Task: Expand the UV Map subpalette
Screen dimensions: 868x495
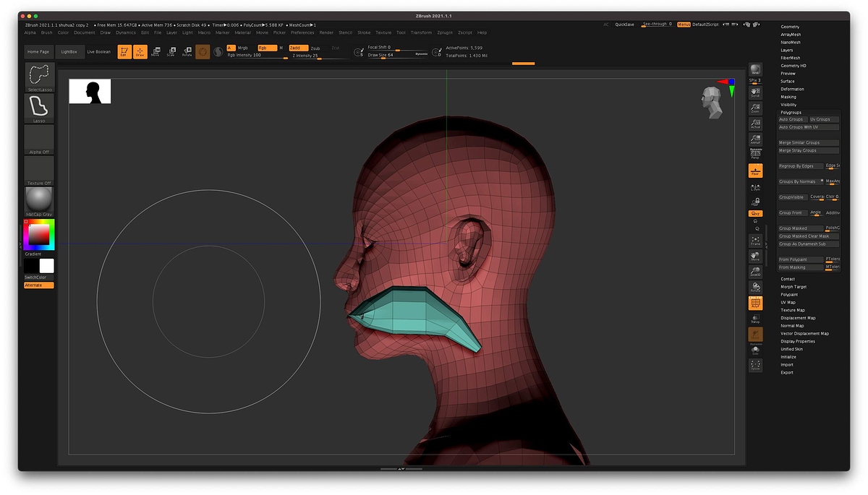Action: pyautogui.click(x=788, y=302)
